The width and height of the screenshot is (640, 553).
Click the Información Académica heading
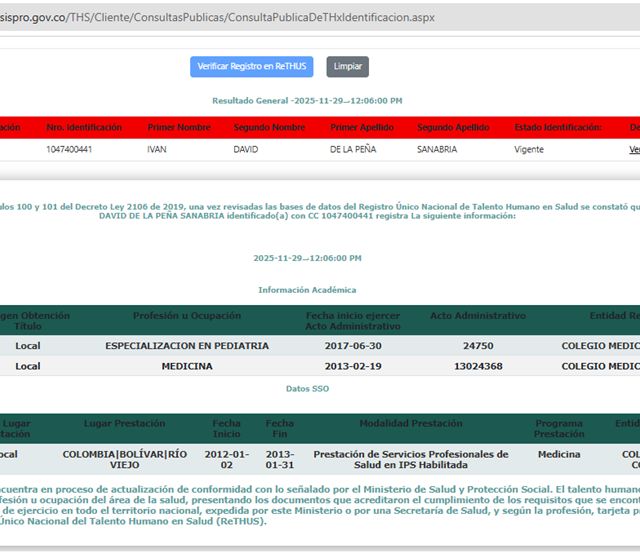click(307, 290)
